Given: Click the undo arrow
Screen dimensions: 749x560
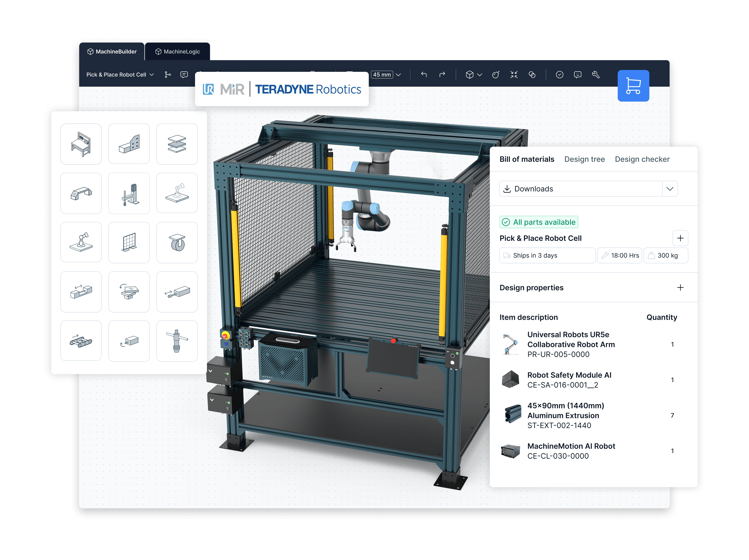Looking at the screenshot, I should [x=424, y=75].
